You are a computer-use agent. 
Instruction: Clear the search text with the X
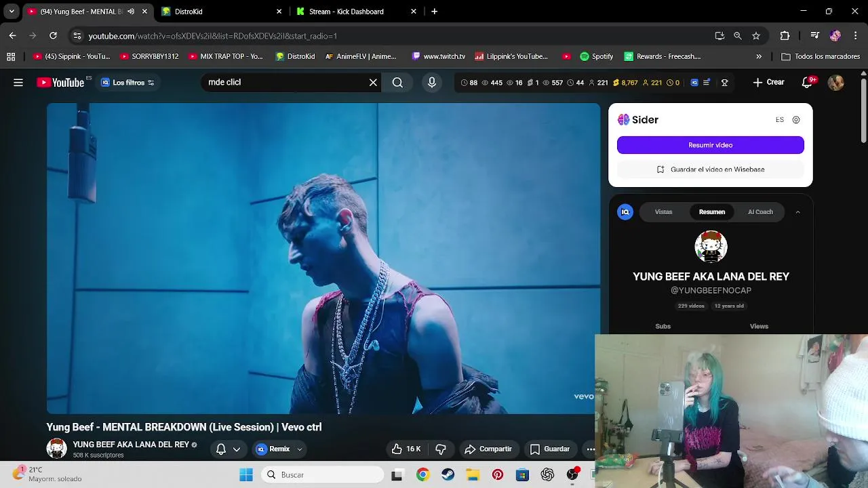click(x=373, y=83)
